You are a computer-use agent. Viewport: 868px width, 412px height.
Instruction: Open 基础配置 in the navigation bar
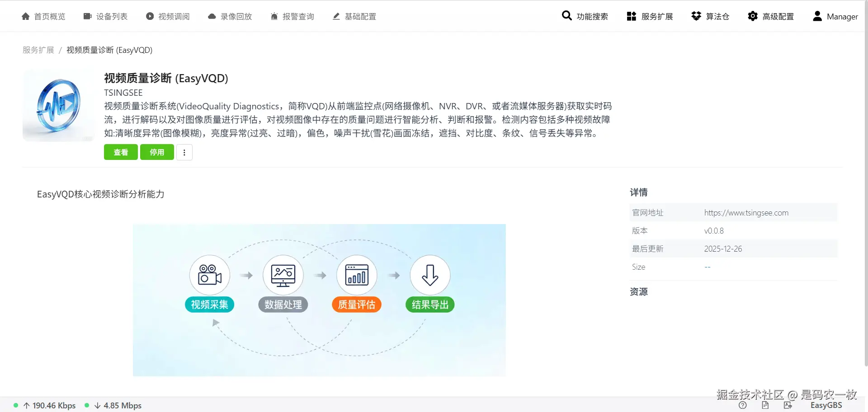coord(354,17)
